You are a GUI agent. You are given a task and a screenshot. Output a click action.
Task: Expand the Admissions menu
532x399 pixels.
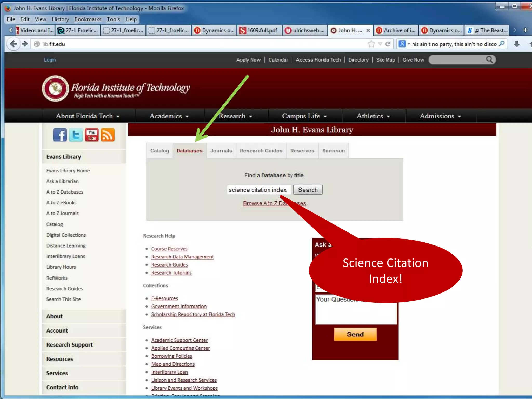pyautogui.click(x=440, y=116)
